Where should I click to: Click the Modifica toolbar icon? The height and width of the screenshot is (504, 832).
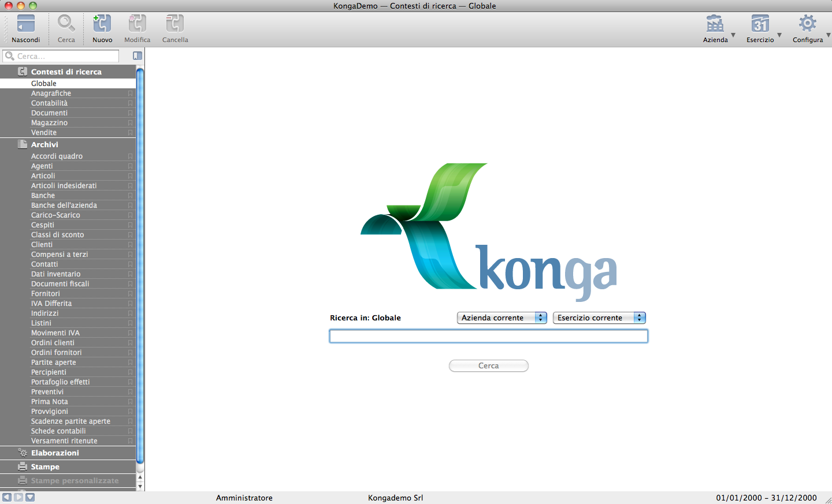coord(137,24)
